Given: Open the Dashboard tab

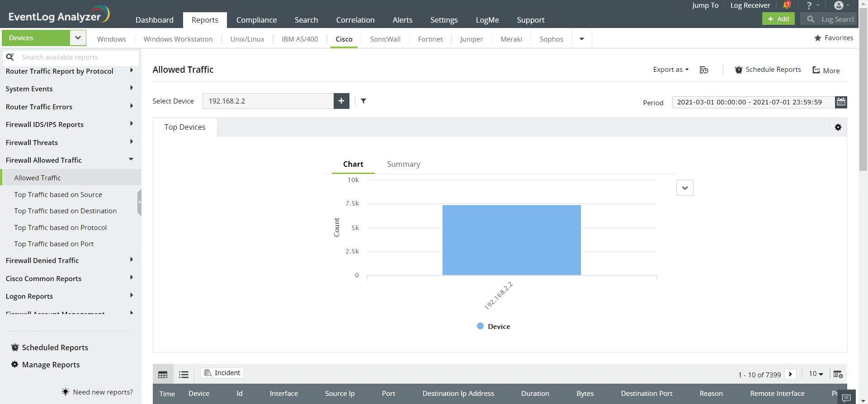Looking at the screenshot, I should coord(155,20).
